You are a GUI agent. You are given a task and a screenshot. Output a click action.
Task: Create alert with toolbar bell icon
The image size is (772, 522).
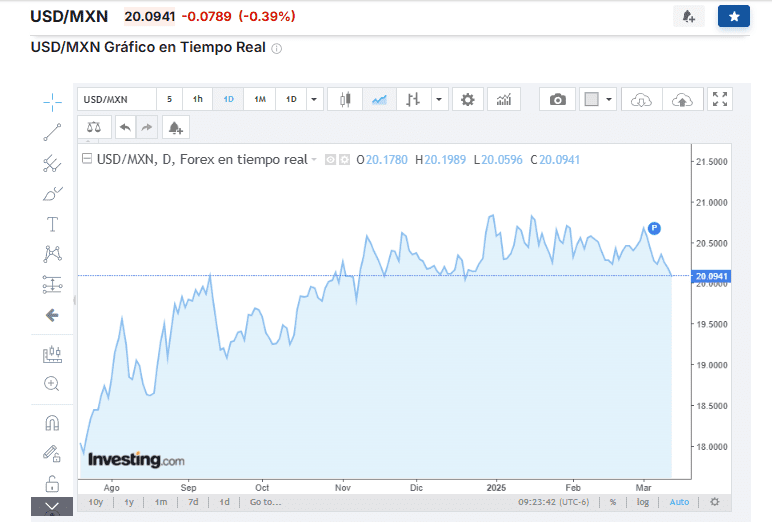[176, 128]
